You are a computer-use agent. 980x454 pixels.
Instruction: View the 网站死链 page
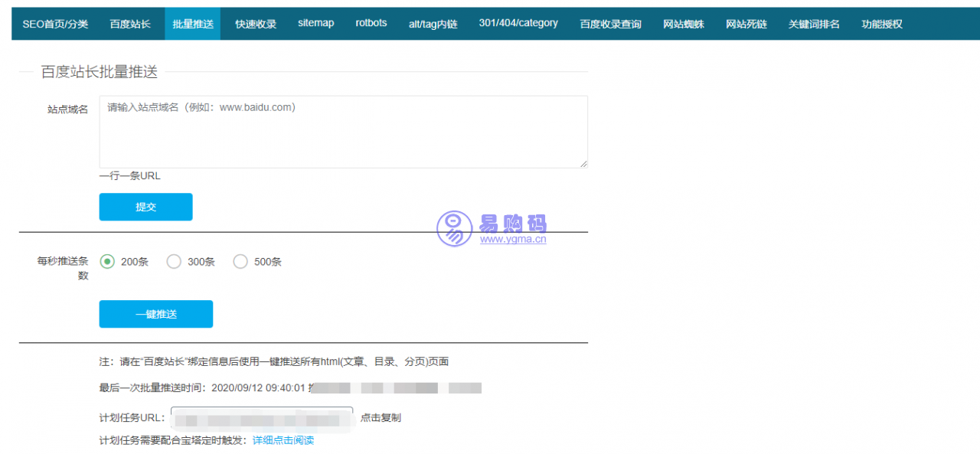pos(746,23)
